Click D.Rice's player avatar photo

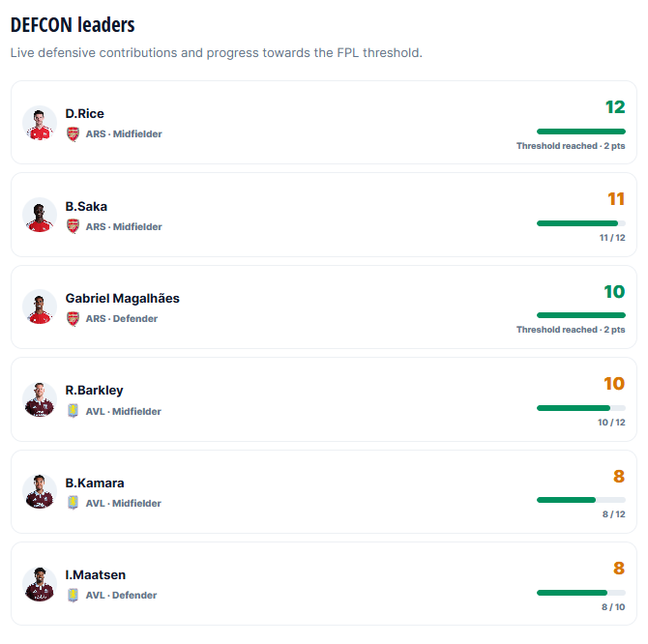(x=40, y=123)
